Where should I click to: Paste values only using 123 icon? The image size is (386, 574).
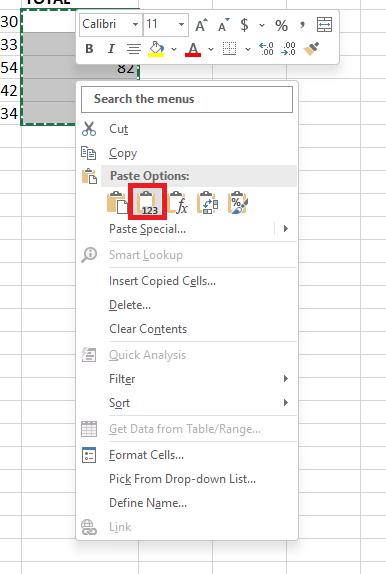tap(148, 203)
